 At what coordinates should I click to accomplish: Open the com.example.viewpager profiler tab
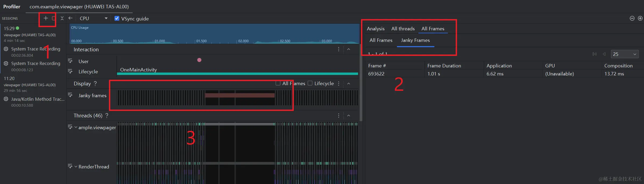79,6
